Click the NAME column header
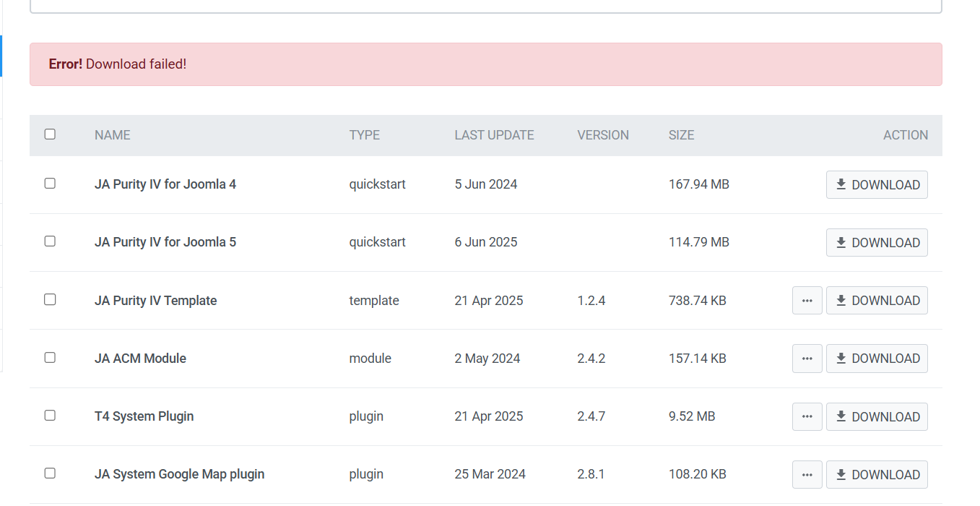 [x=113, y=135]
